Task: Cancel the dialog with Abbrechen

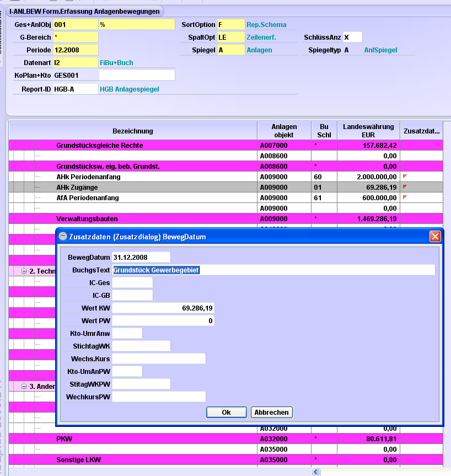Action: 272,412
